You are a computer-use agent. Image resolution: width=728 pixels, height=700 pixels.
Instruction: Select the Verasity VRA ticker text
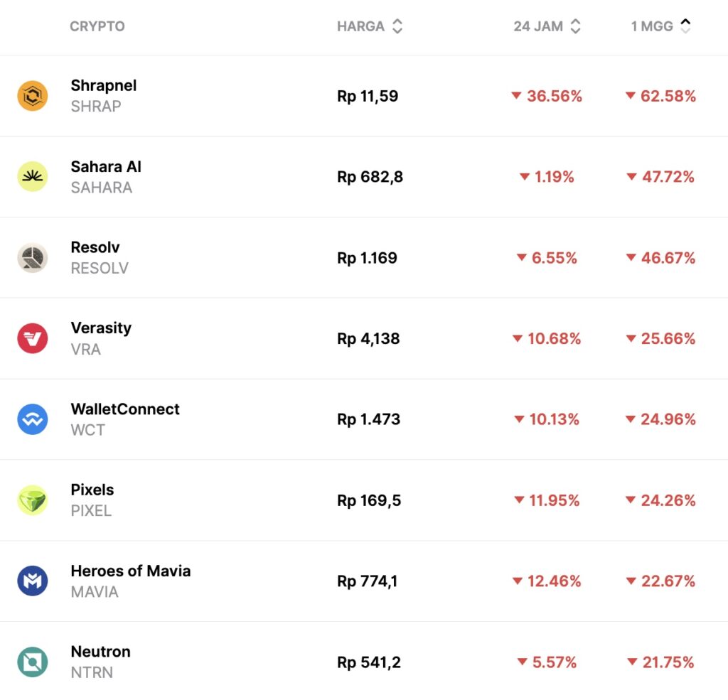86,350
